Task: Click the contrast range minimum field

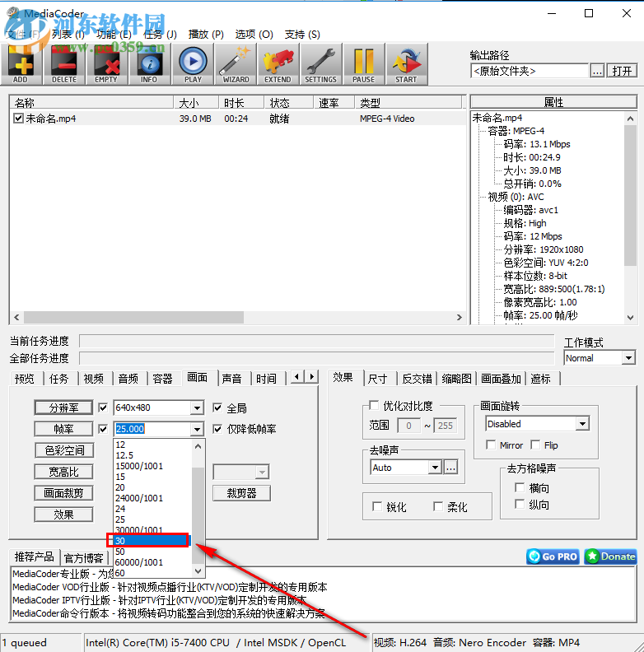Action: tap(408, 426)
